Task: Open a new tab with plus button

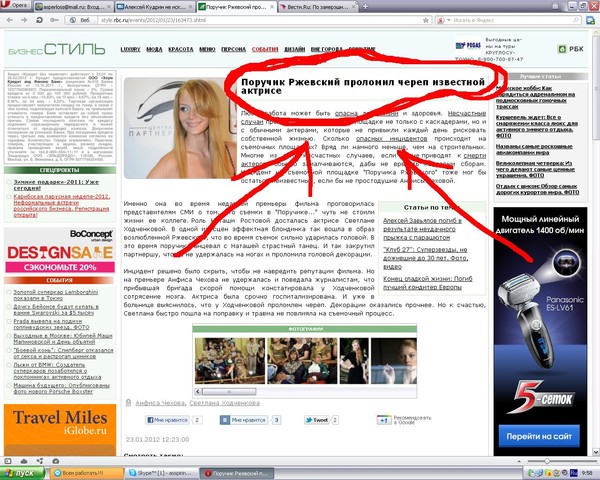Action: click(x=365, y=7)
